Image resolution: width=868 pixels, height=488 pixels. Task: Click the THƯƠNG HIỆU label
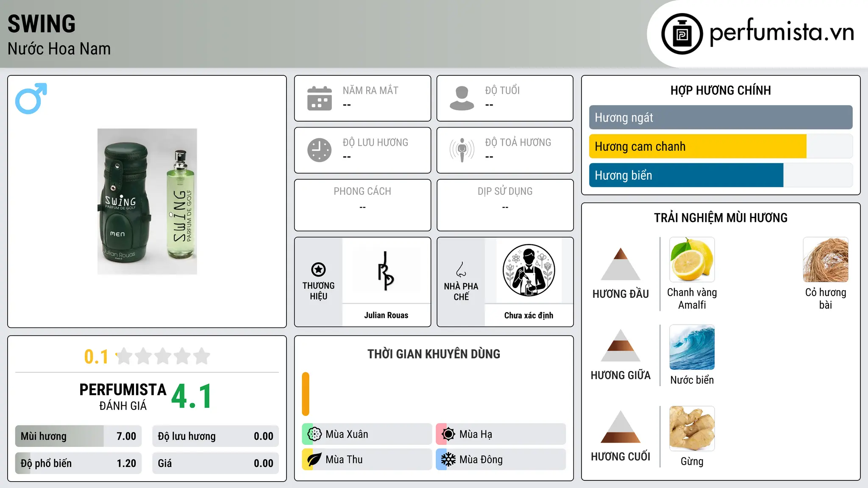[x=318, y=291]
